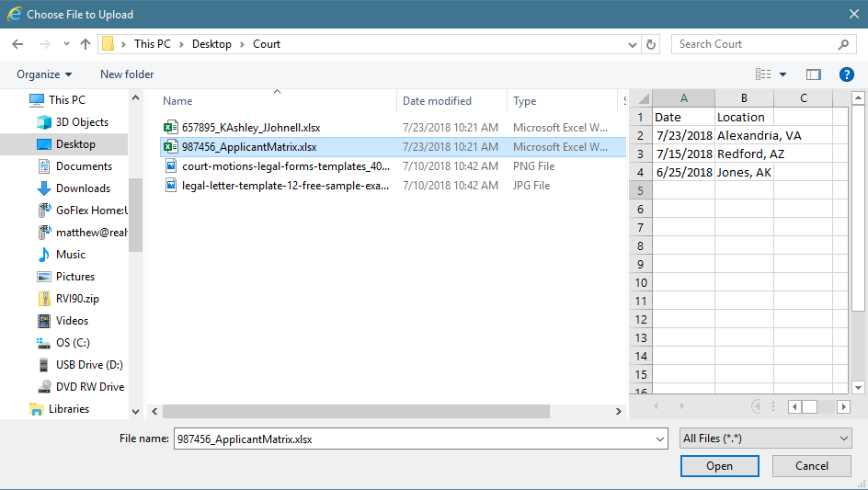Click Excel icon of 987456_ApplicantMatrix.xlsx

tap(171, 147)
